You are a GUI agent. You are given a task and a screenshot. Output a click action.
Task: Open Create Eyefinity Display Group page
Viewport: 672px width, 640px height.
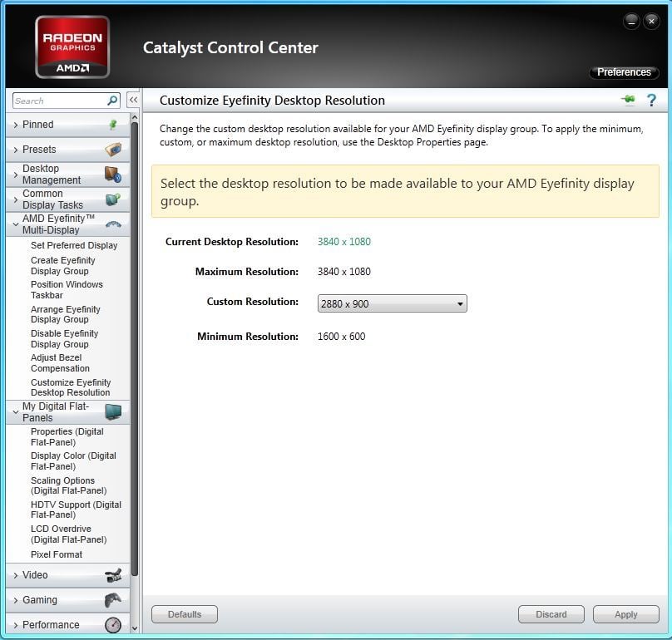(x=63, y=266)
